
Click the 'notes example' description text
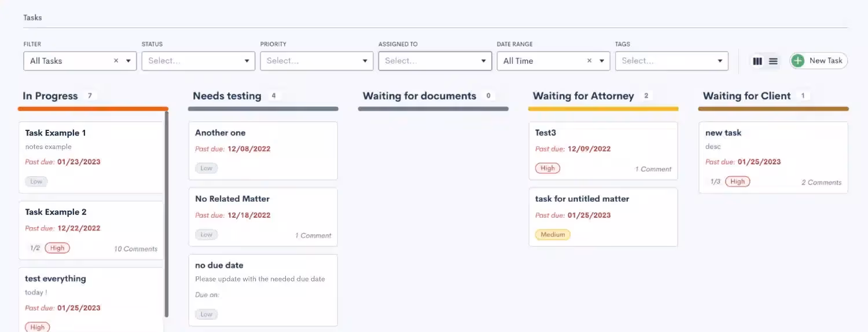tap(49, 147)
